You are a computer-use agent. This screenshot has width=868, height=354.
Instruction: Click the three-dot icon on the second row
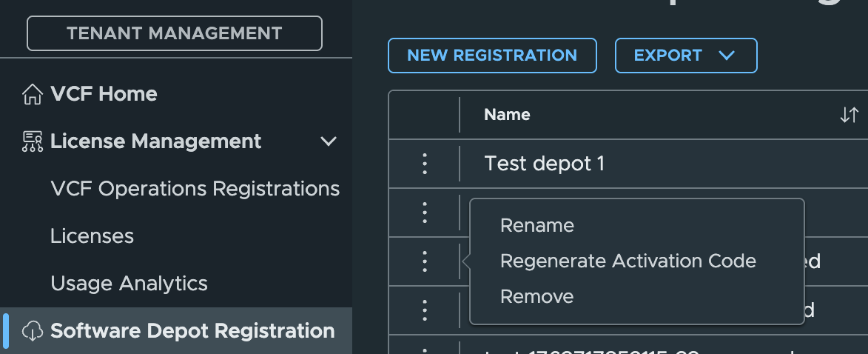425,213
